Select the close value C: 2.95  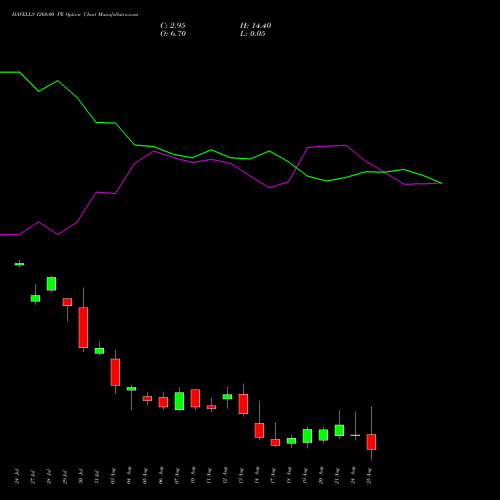pyautogui.click(x=173, y=26)
